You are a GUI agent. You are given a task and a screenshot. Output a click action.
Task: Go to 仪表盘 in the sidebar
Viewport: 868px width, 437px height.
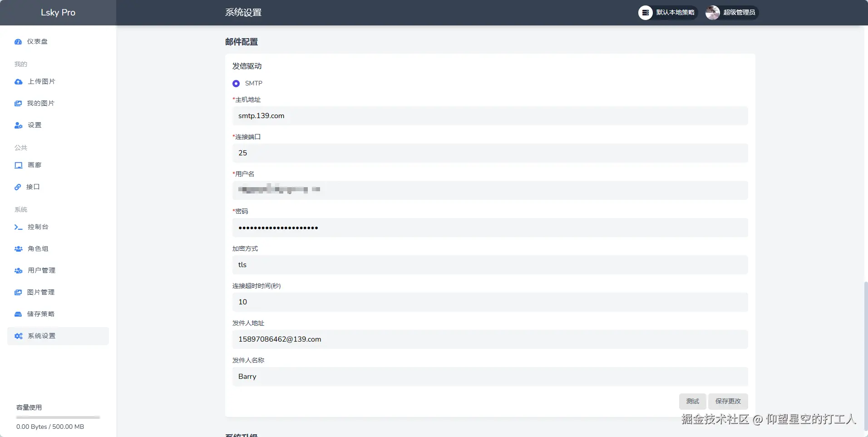[58, 42]
